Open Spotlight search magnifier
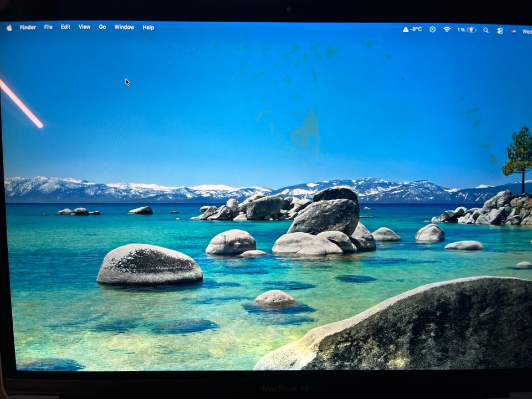Screen dimensions: 532x399 coord(486,30)
